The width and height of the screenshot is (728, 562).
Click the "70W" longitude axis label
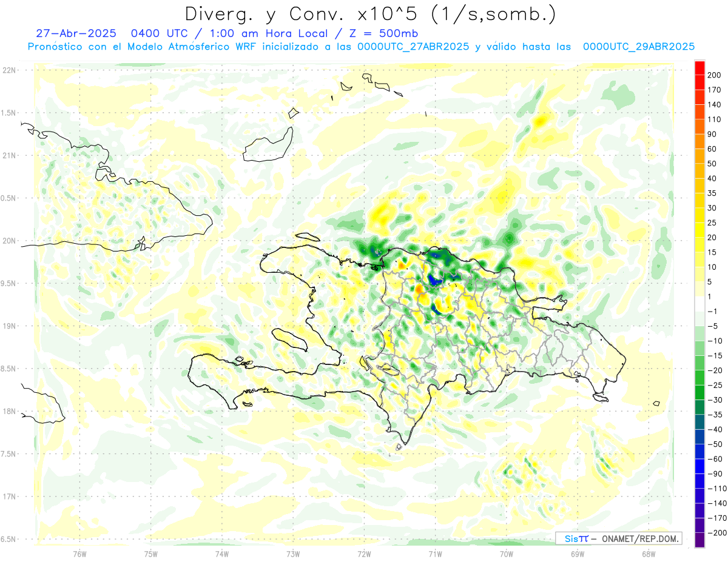507,554
